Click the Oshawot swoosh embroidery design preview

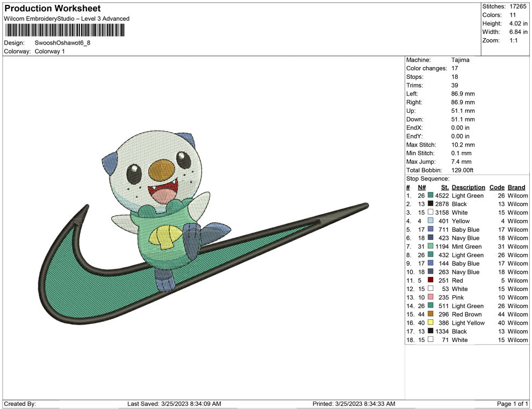point(204,228)
